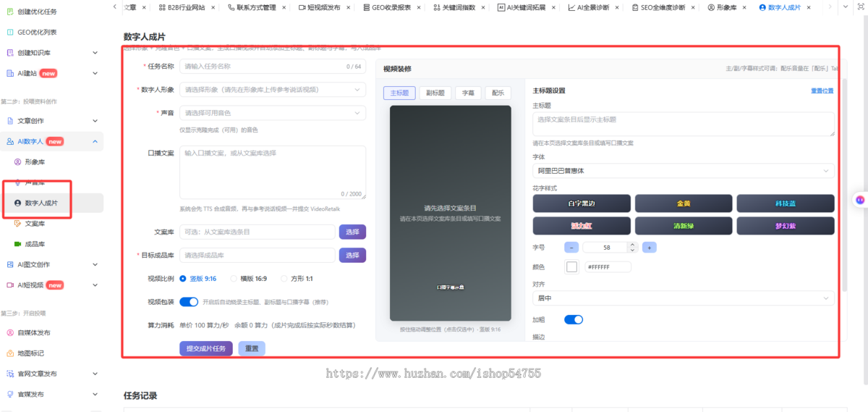Open the floating assistant chat icon
The width and height of the screenshot is (868, 412).
860,199
